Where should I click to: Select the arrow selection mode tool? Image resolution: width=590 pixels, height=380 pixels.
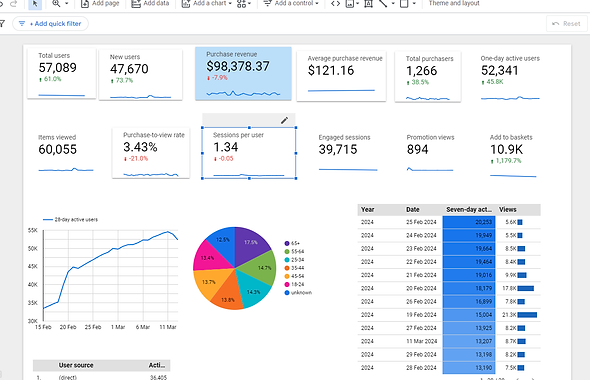(35, 3)
